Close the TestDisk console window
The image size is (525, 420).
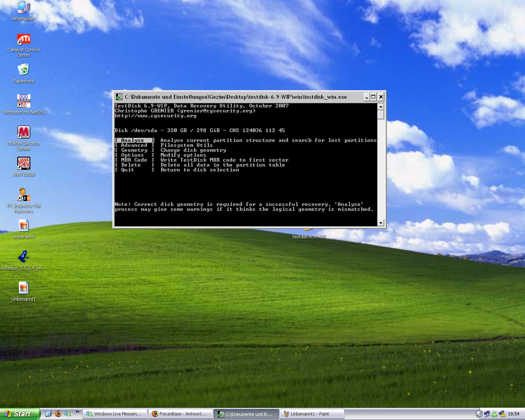coord(381,97)
